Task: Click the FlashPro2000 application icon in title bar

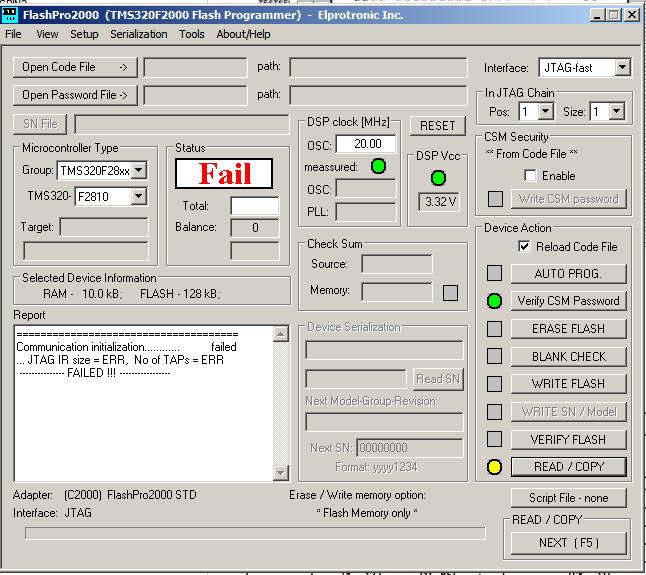Action: point(9,15)
